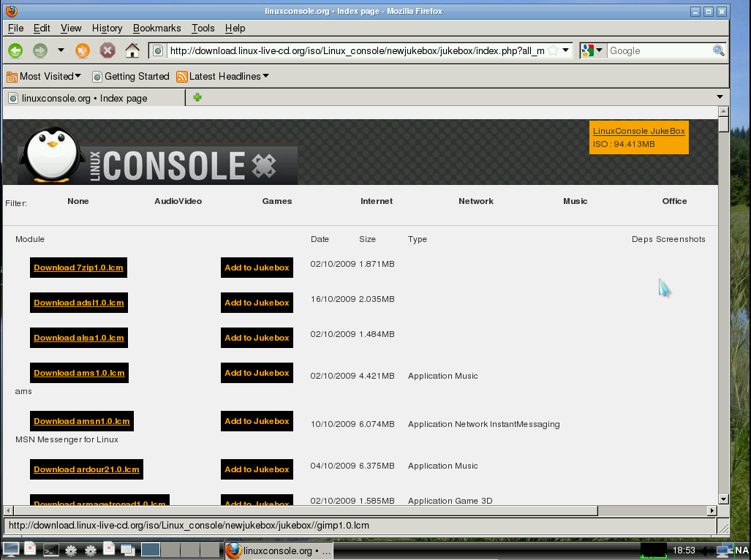
Task: Click the site identity icon in the URL bar
Action: (158, 50)
